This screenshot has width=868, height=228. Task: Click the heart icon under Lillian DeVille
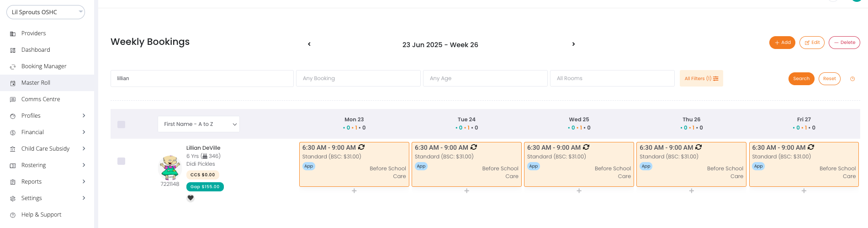191,198
